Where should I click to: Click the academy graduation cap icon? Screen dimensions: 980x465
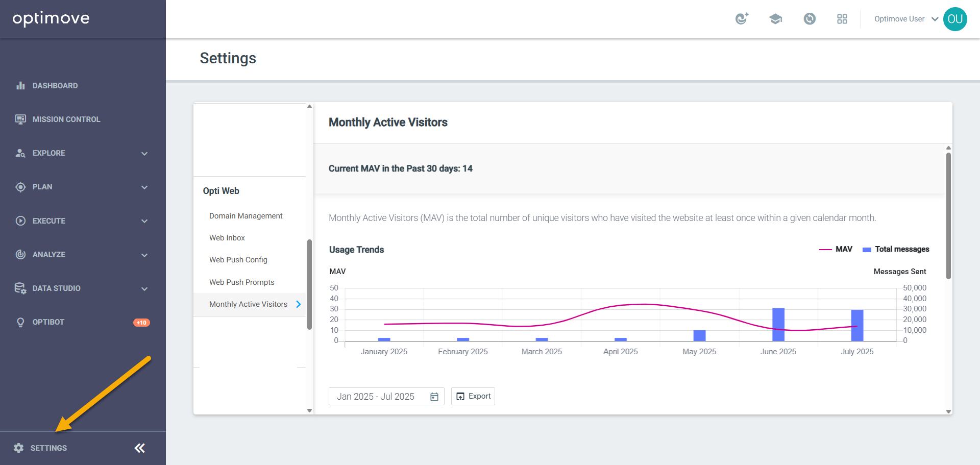pyautogui.click(x=776, y=19)
